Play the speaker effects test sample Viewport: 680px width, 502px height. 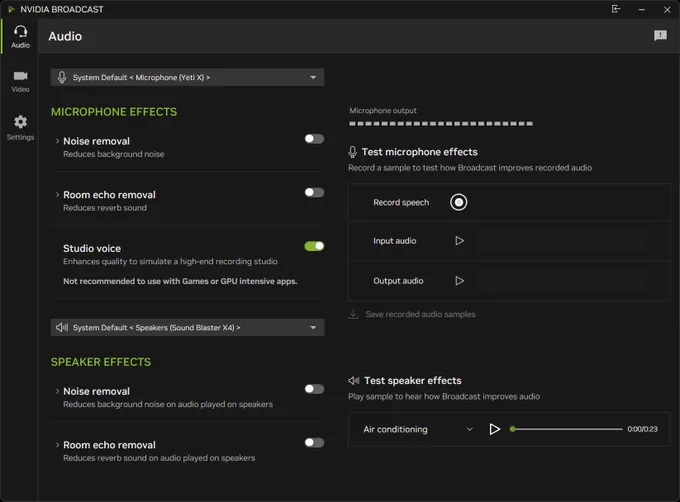coord(494,429)
